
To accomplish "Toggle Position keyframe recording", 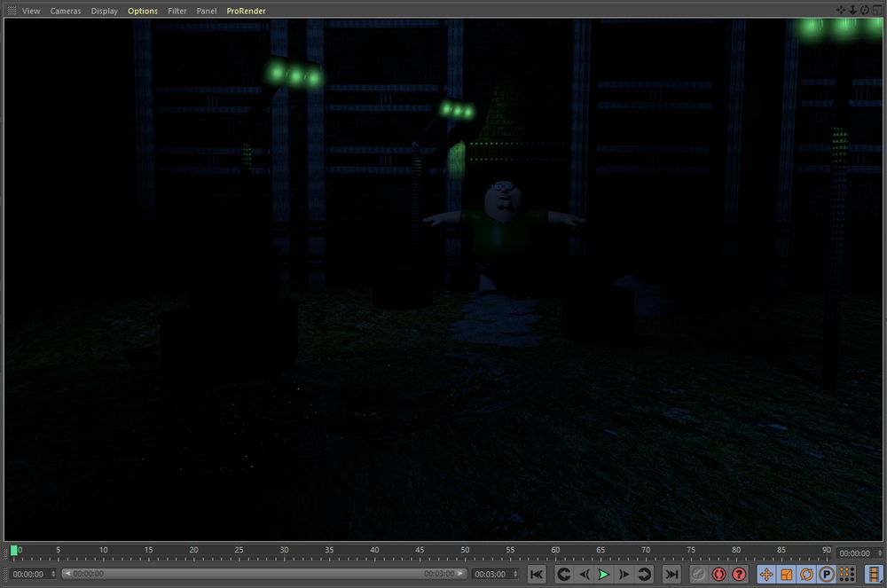I will [766, 575].
